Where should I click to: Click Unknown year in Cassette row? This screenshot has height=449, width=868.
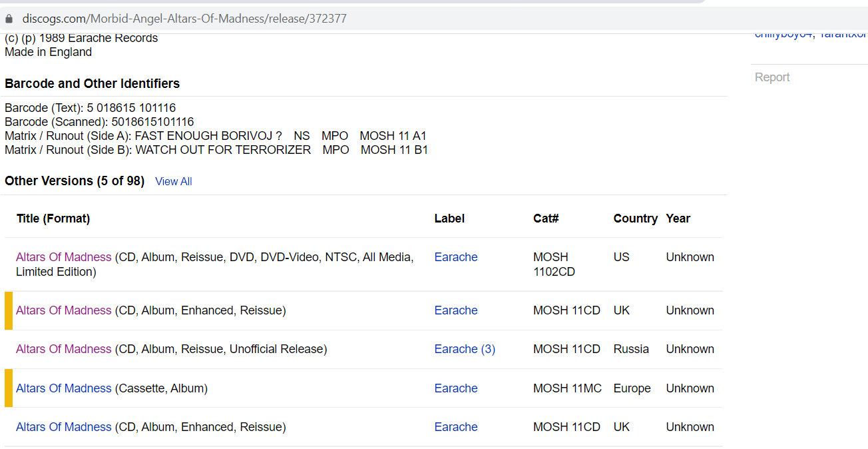pos(690,388)
